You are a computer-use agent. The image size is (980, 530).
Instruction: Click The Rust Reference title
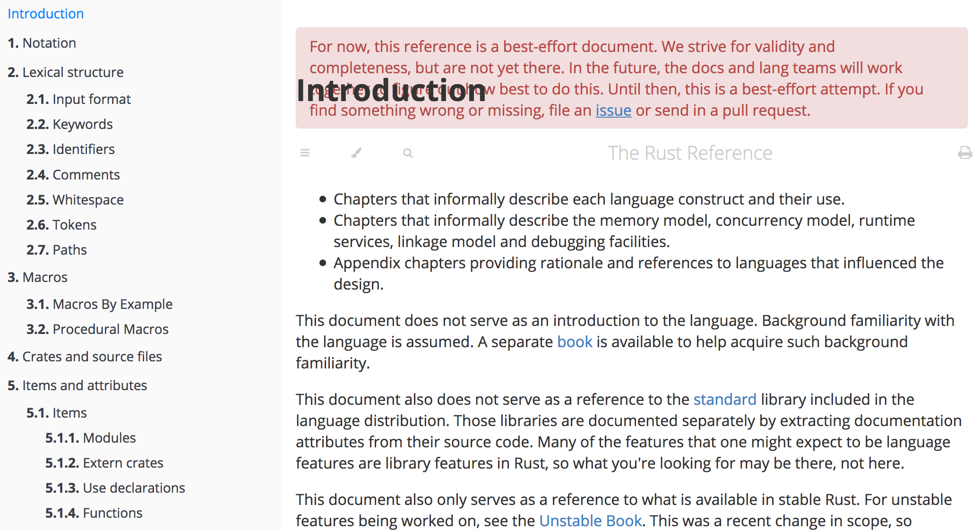point(689,153)
